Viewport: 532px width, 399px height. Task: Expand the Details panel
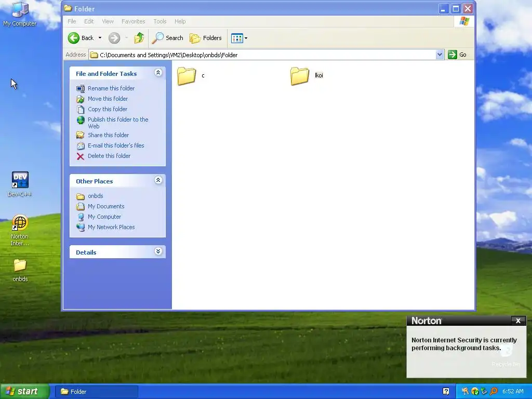[x=158, y=251]
